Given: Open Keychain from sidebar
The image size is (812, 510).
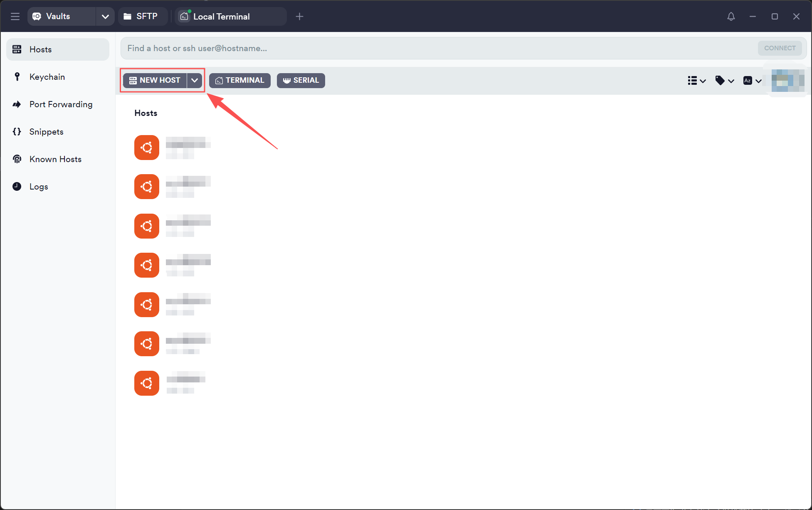Looking at the screenshot, I should [47, 77].
